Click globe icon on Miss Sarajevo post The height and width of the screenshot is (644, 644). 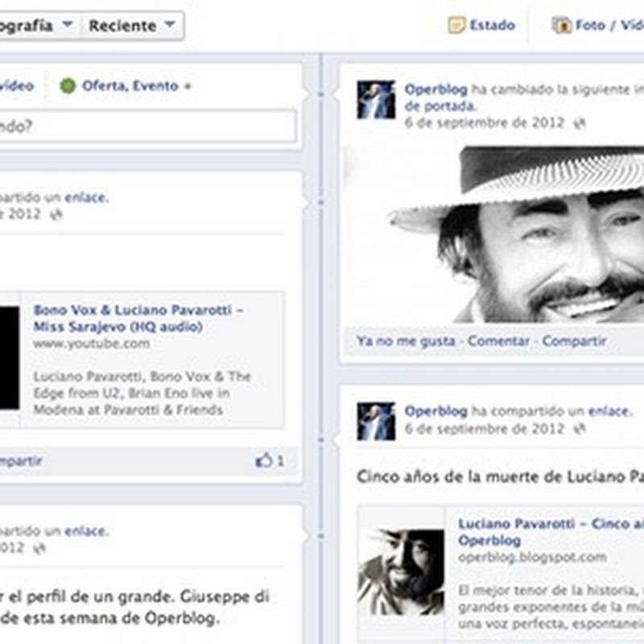coord(56,214)
